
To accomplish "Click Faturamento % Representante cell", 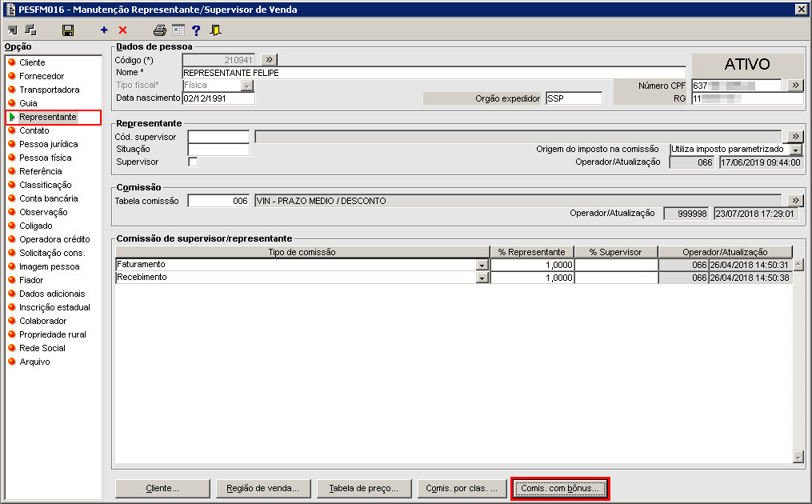I will 532,266.
